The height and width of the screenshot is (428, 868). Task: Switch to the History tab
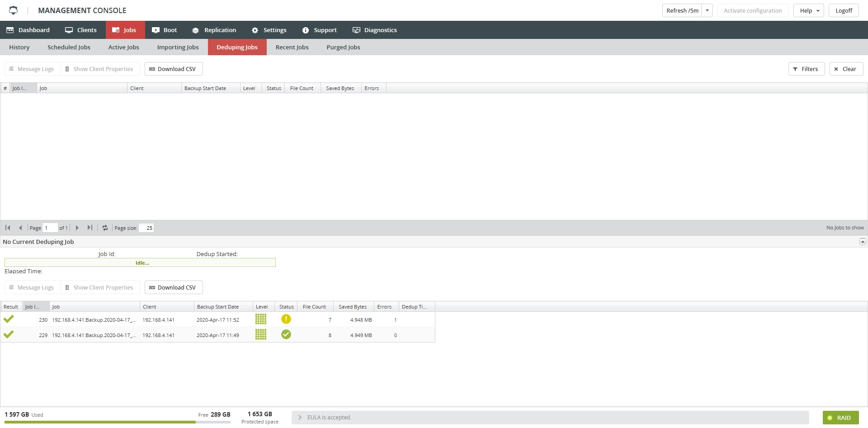click(x=19, y=47)
